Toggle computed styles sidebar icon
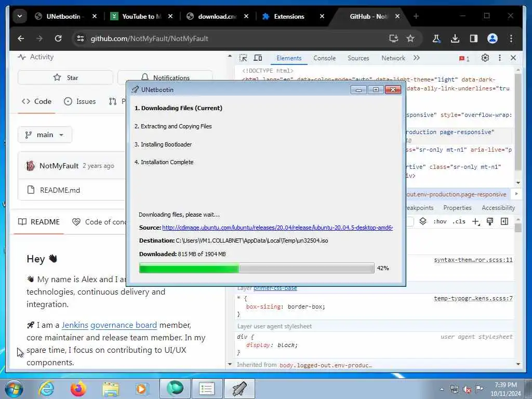532x399 pixels. tap(504, 221)
